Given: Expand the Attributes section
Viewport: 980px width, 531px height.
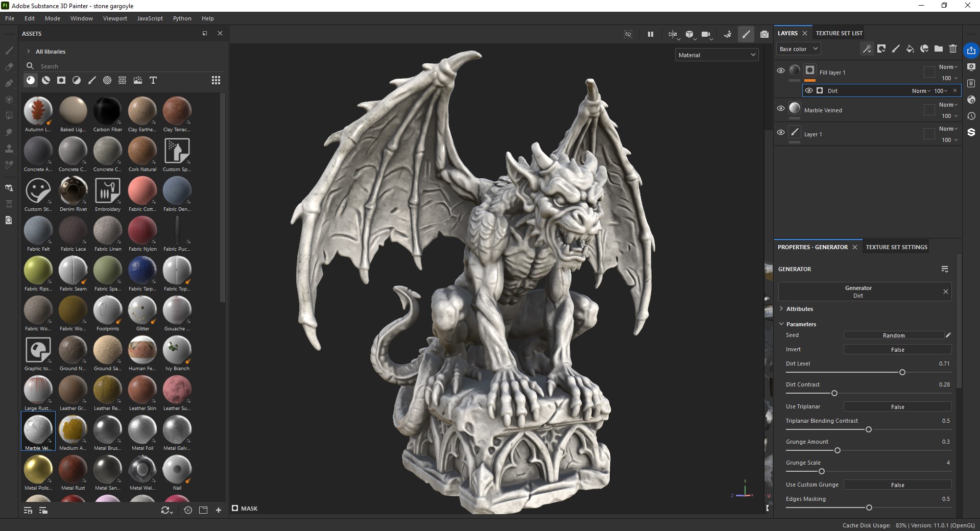Looking at the screenshot, I should pos(781,309).
